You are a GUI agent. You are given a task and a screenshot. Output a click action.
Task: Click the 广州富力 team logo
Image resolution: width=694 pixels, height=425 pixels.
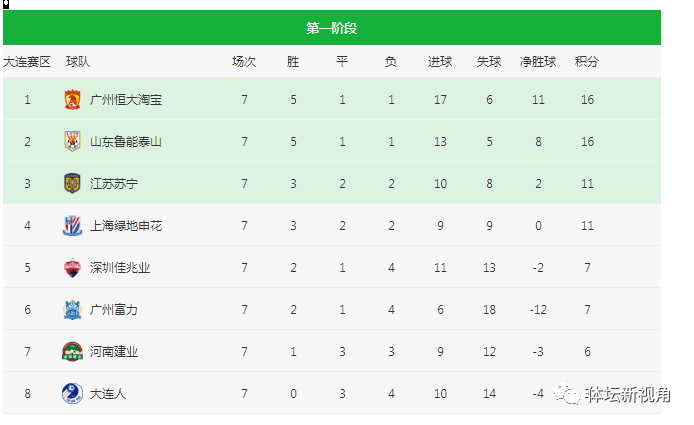pos(72,309)
